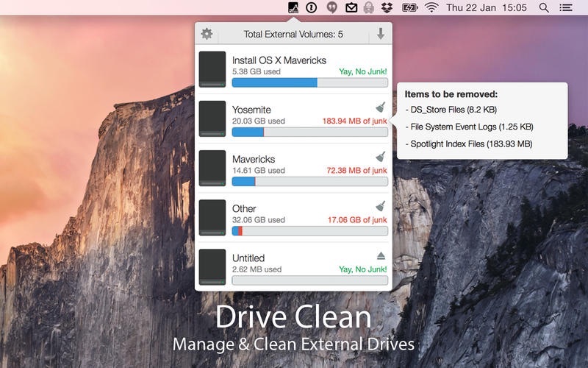This screenshot has width=588, height=368.
Task: Click '5.38 GB used' text
Action: pos(256,71)
